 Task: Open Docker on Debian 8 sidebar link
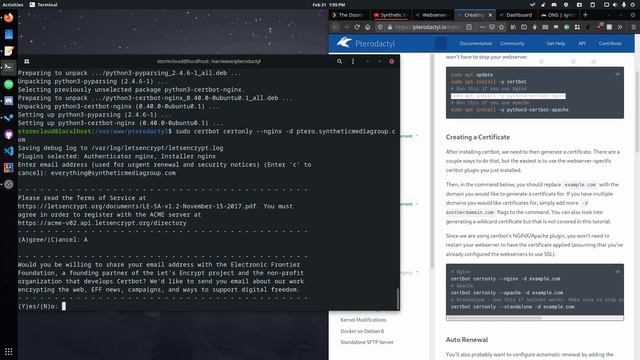(x=362, y=331)
